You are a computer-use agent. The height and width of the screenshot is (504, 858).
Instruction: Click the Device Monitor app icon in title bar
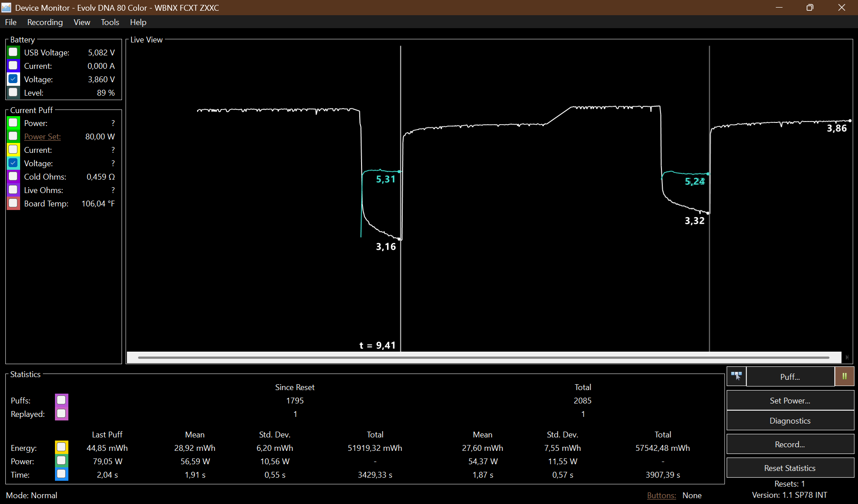click(x=6, y=8)
